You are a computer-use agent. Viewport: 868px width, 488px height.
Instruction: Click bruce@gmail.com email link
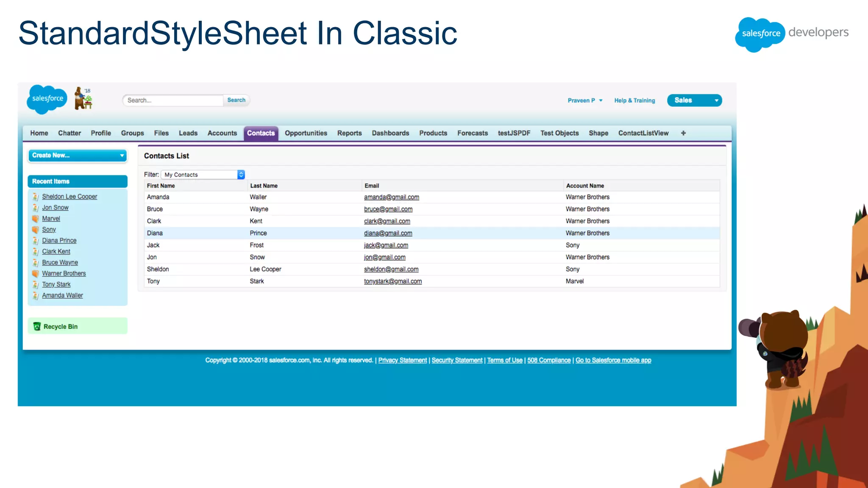click(x=388, y=209)
